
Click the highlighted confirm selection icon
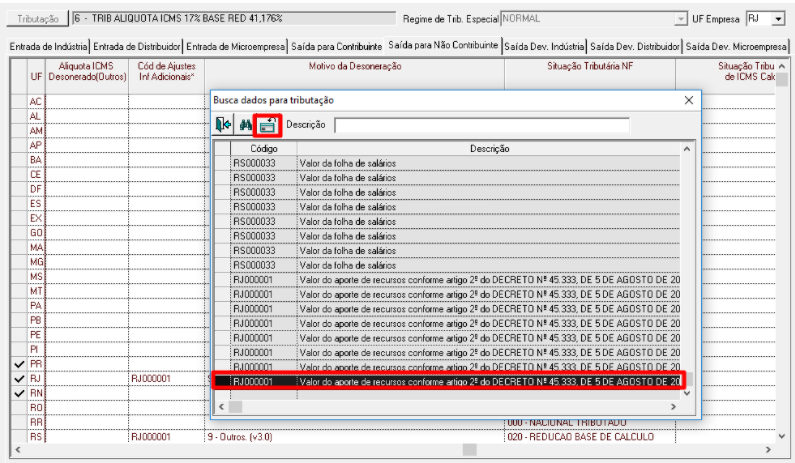pos(268,125)
